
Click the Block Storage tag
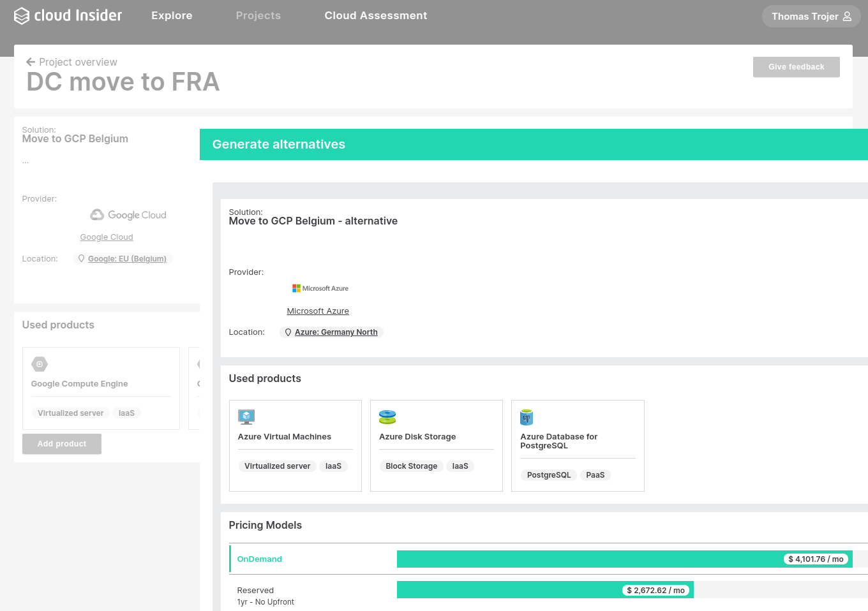(412, 466)
